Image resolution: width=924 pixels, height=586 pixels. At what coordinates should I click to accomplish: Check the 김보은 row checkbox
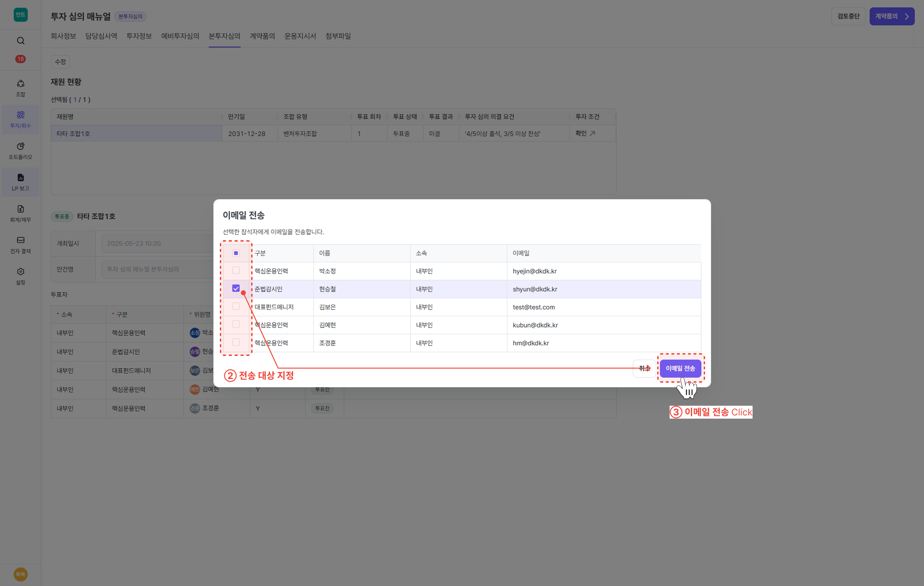pyautogui.click(x=236, y=307)
